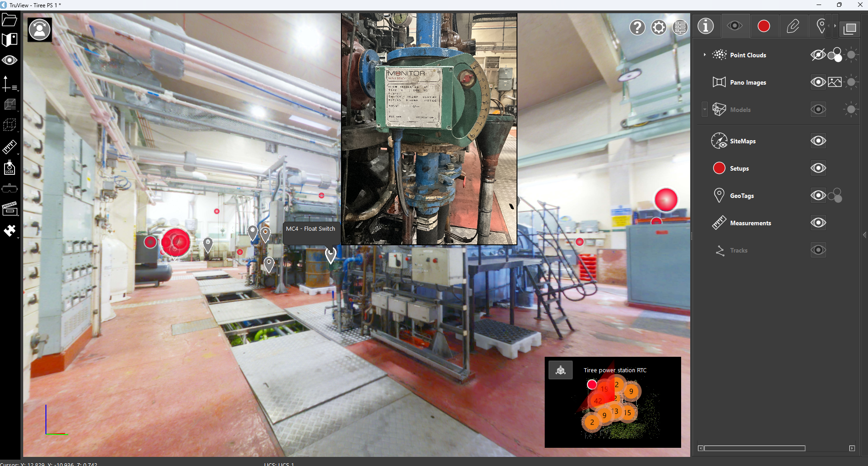This screenshot has width=868, height=466.
Task: Open the help question mark button
Action: (x=637, y=27)
